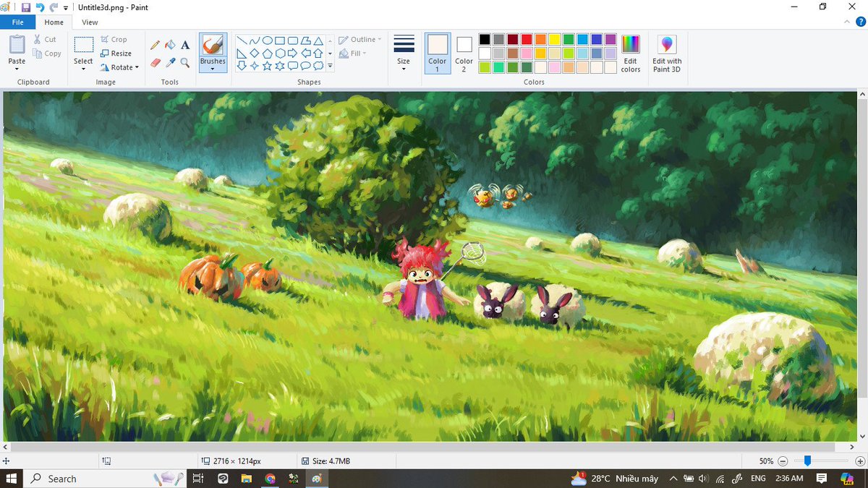Choose the Five-point star shape

pyautogui.click(x=267, y=65)
